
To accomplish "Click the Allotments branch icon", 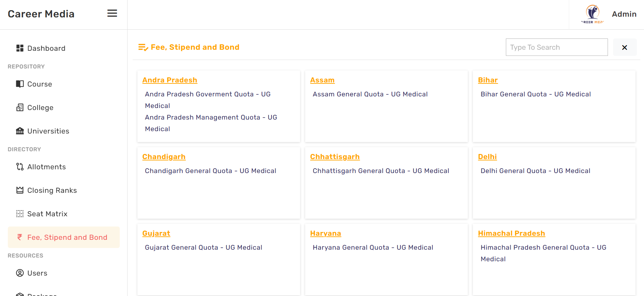I will [x=20, y=167].
